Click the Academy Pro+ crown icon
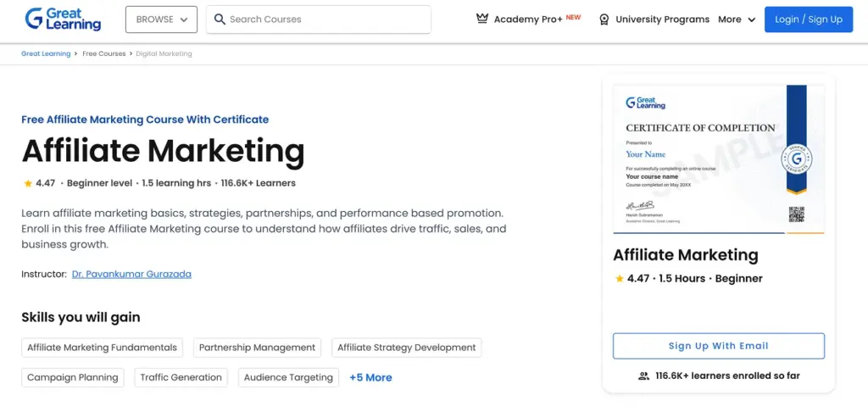The image size is (868, 412). click(x=482, y=19)
